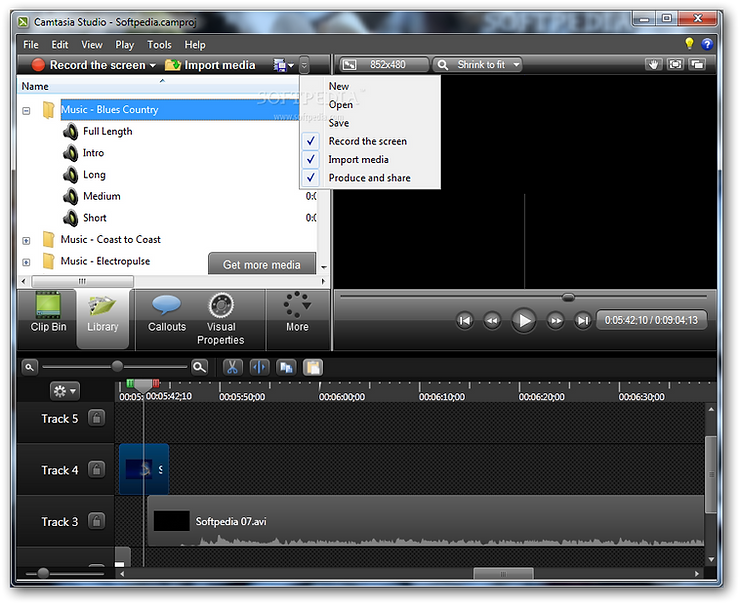Open the timeline gear settings dropdown
The height and width of the screenshot is (604, 740).
pos(65,391)
